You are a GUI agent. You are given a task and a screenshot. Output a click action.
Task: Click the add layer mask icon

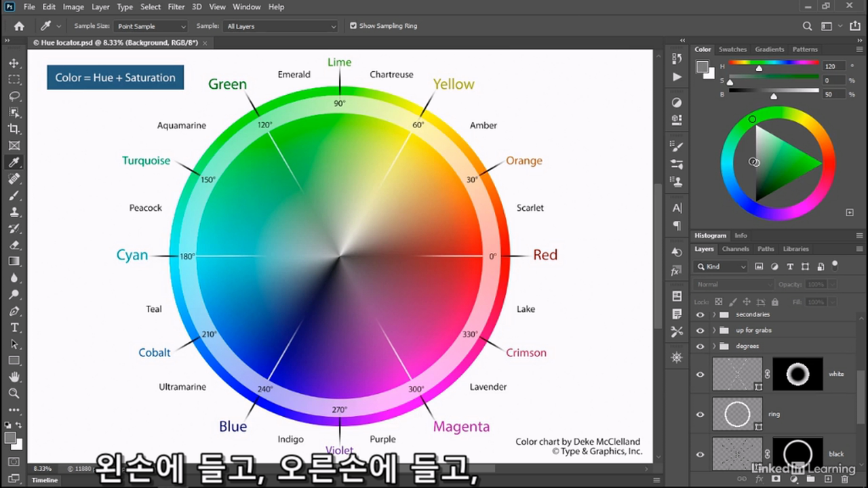[x=776, y=479]
